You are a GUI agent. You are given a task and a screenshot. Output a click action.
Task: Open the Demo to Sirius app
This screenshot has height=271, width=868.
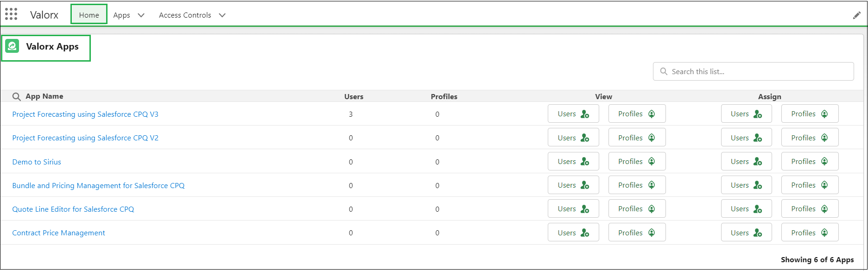[x=37, y=162]
